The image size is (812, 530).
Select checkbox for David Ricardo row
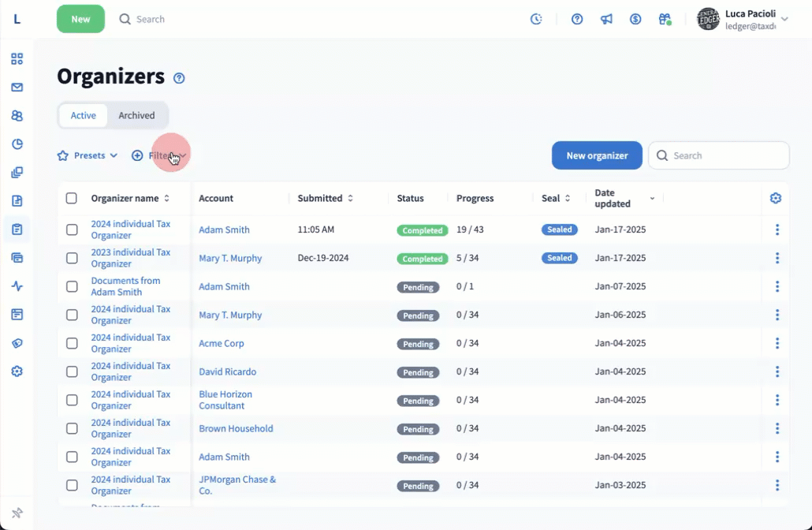click(x=72, y=371)
